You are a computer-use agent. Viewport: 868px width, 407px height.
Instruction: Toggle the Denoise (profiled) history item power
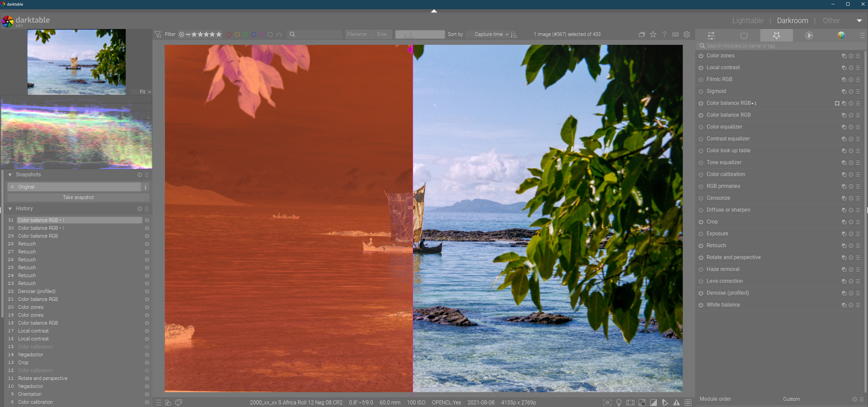[147, 291]
